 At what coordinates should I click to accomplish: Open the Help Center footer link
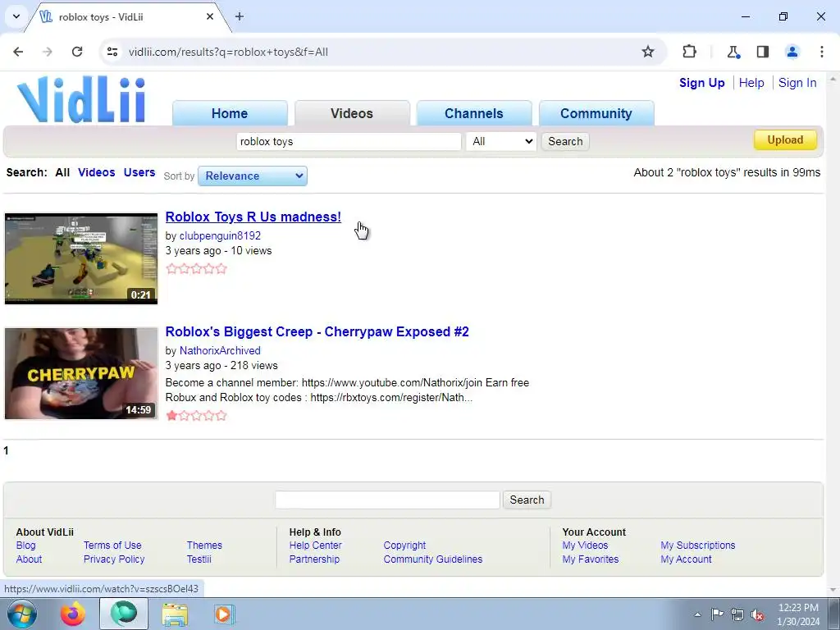[316, 545]
